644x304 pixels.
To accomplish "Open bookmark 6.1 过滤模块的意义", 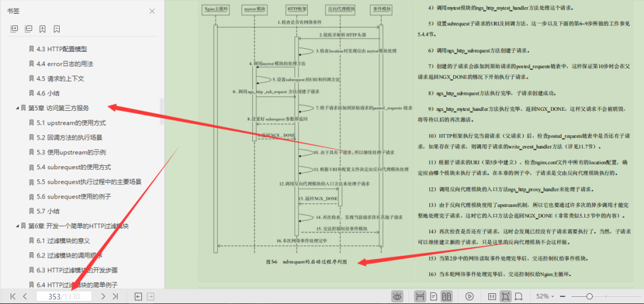I will click(x=63, y=241).
